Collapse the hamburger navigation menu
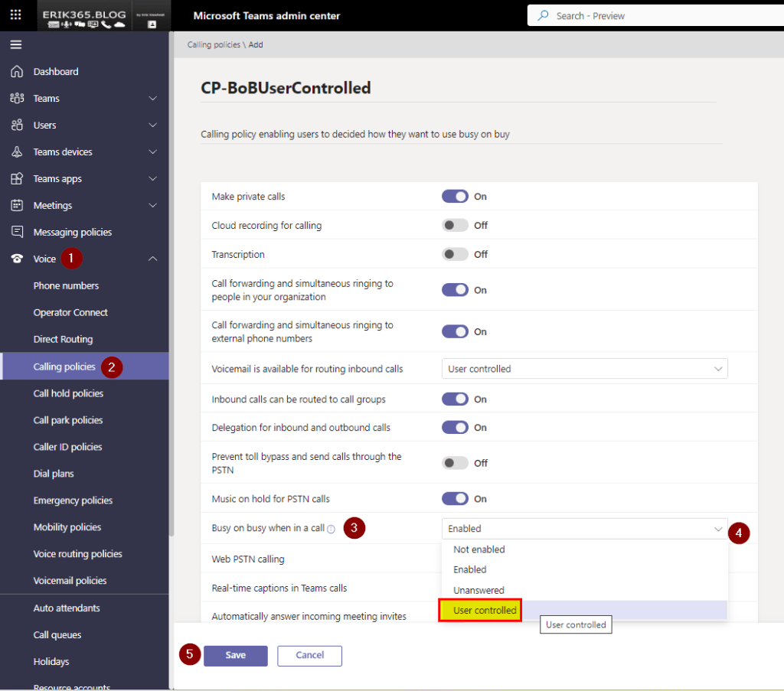Viewport: 784px width, 691px height. 16,44
